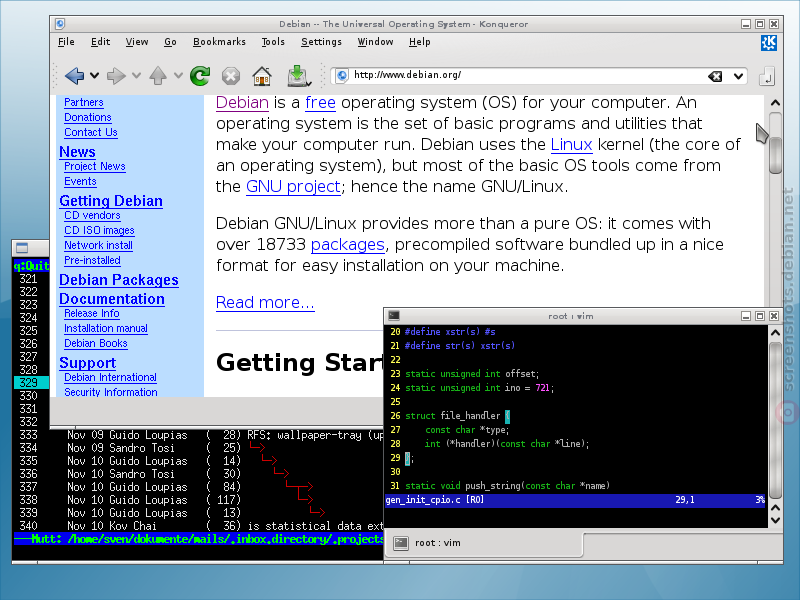Click the 'Linux' kernel link
The image size is (800, 600).
pyautogui.click(x=571, y=144)
